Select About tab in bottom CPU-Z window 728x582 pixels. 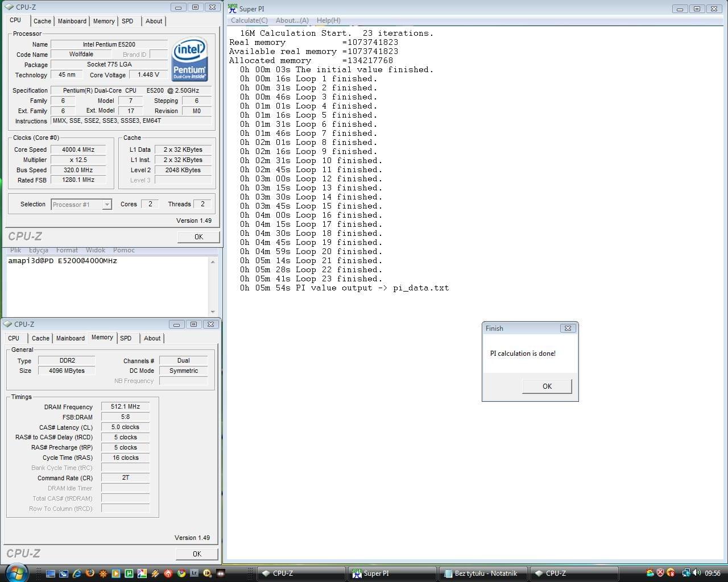152,338
